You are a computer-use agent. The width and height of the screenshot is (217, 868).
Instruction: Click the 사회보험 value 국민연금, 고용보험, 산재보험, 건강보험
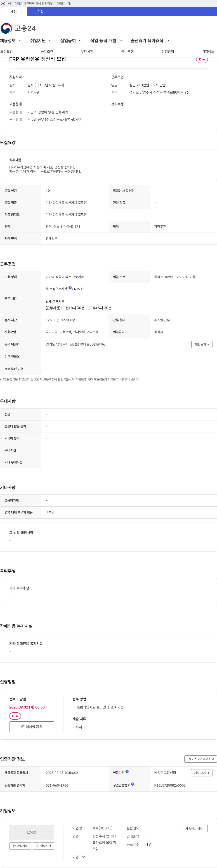click(72, 332)
